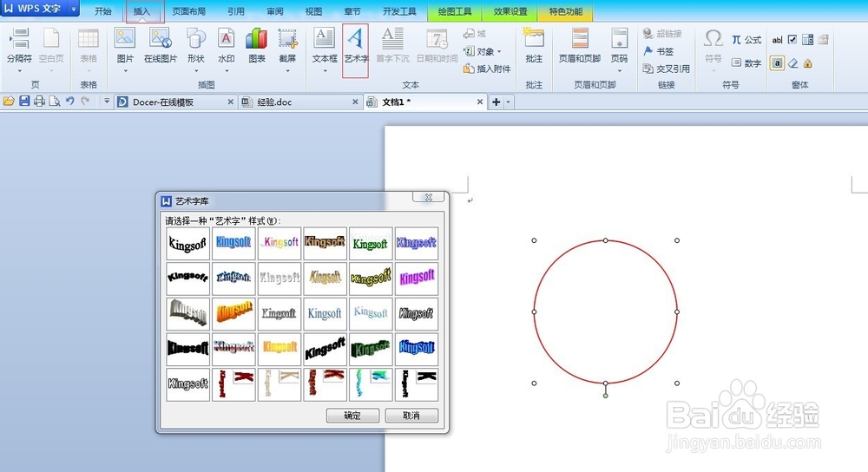Open the 效果设置 ribbon tab
Screen dimensions: 868x472
510,11
